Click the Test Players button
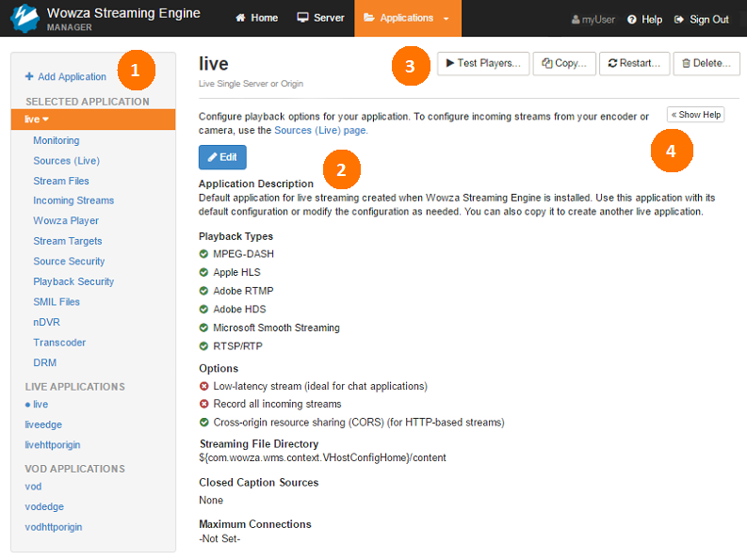747x560 pixels. pos(483,63)
